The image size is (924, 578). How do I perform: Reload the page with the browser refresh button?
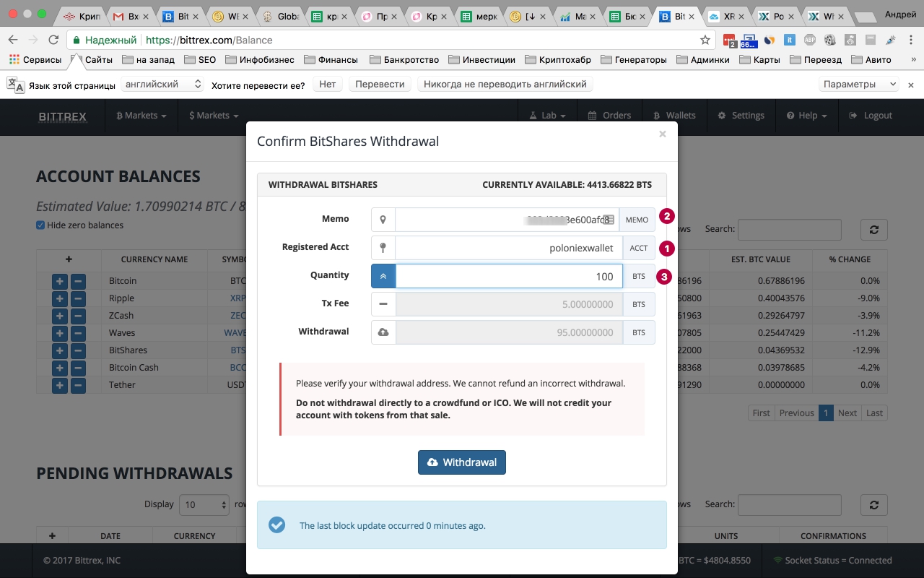(x=53, y=40)
